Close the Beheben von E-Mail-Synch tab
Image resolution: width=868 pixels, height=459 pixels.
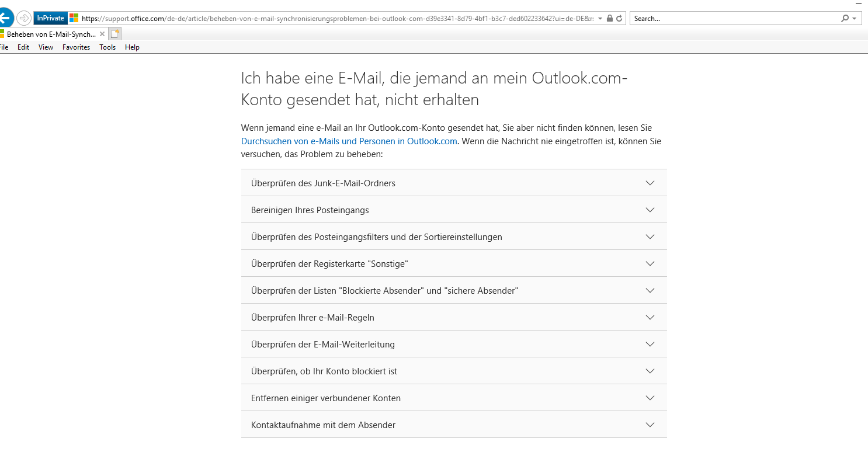pos(102,34)
